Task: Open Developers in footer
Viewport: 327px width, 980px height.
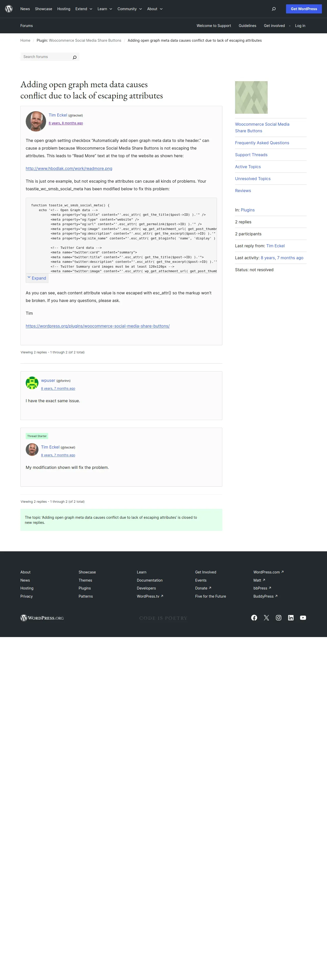Action: [x=146, y=588]
